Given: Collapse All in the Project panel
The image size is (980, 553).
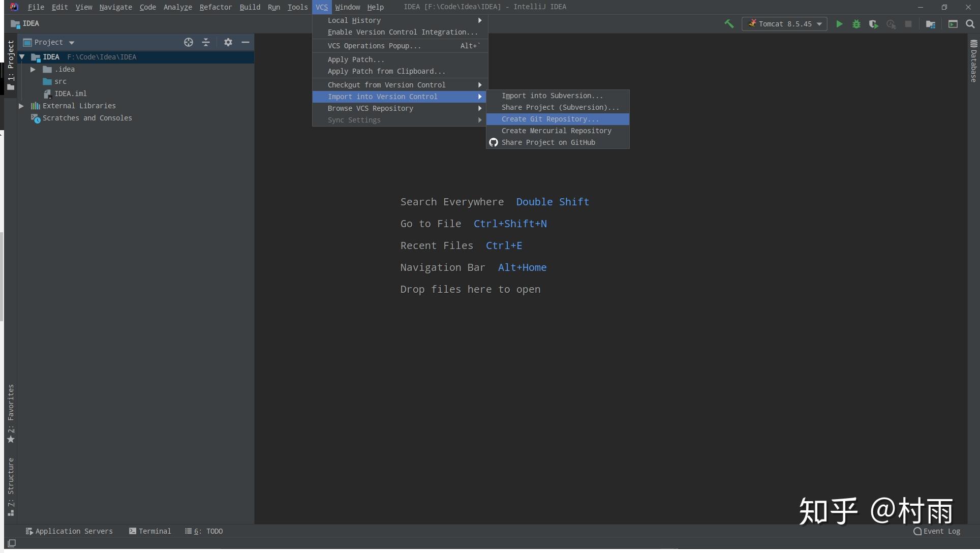Looking at the screenshot, I should [205, 42].
